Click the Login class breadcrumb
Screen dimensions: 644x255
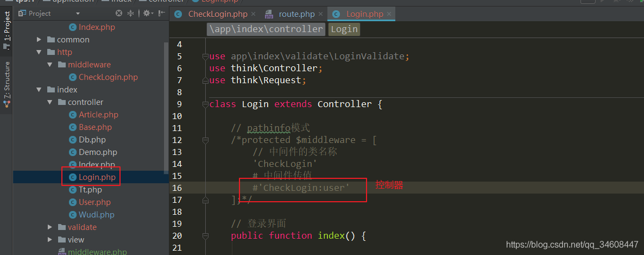pyautogui.click(x=344, y=29)
